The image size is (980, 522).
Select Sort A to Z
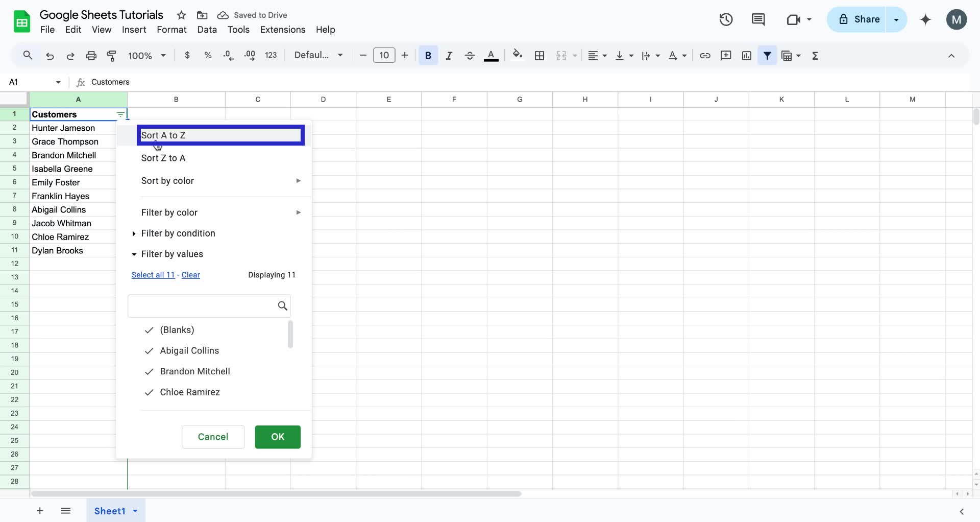[163, 135]
